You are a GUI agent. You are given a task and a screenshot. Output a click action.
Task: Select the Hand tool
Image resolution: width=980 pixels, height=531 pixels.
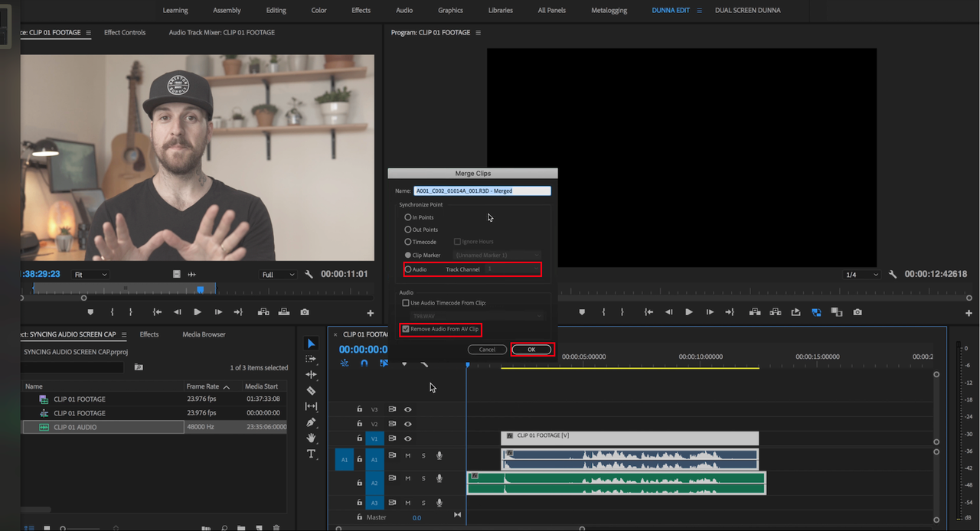[311, 438]
